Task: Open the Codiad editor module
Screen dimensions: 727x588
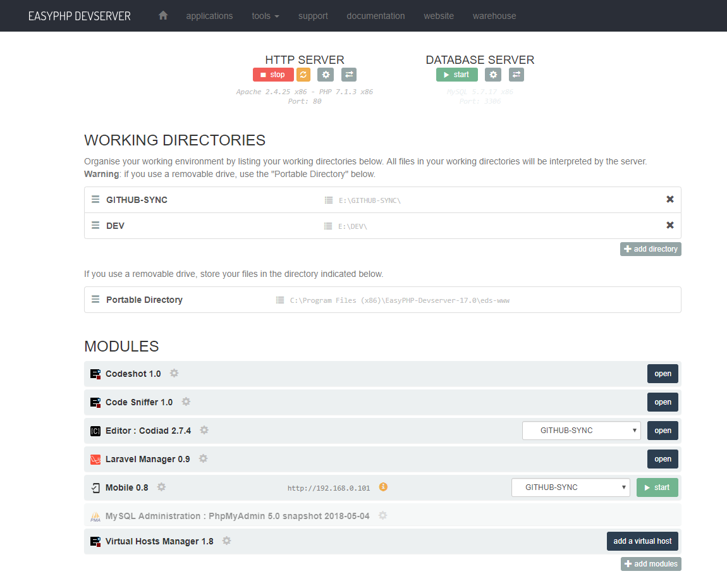Action: click(663, 431)
